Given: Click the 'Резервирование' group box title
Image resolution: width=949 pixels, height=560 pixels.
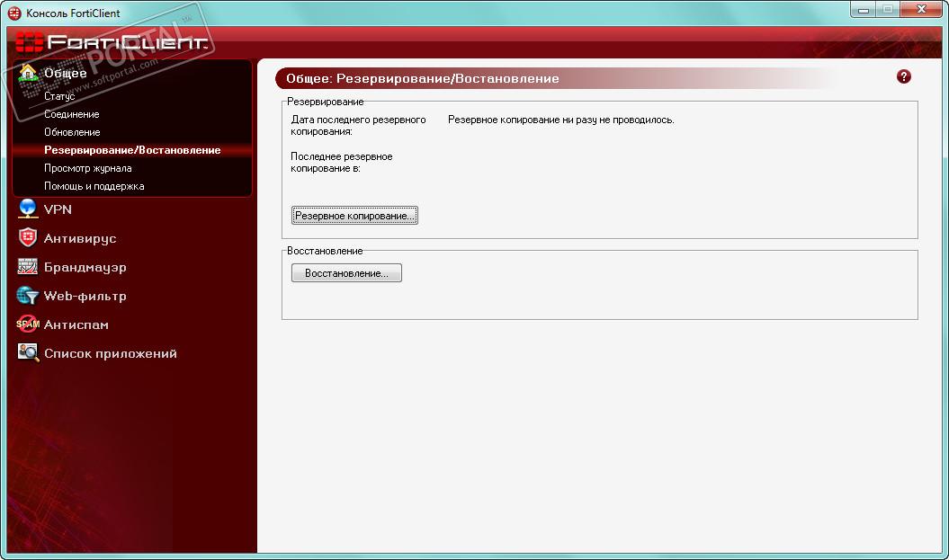Looking at the screenshot, I should tap(325, 102).
